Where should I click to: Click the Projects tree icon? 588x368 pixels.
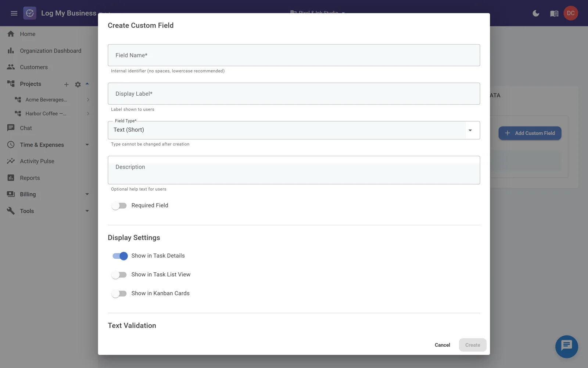click(11, 84)
